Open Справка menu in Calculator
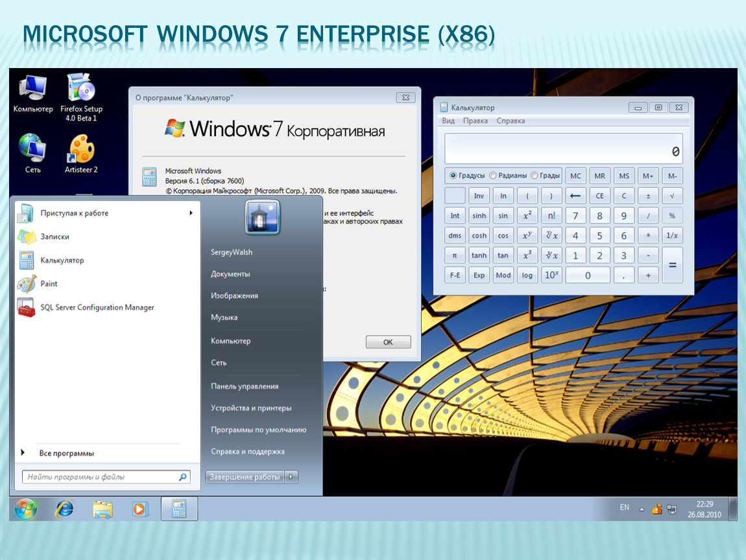The height and width of the screenshot is (560, 746). (x=511, y=121)
